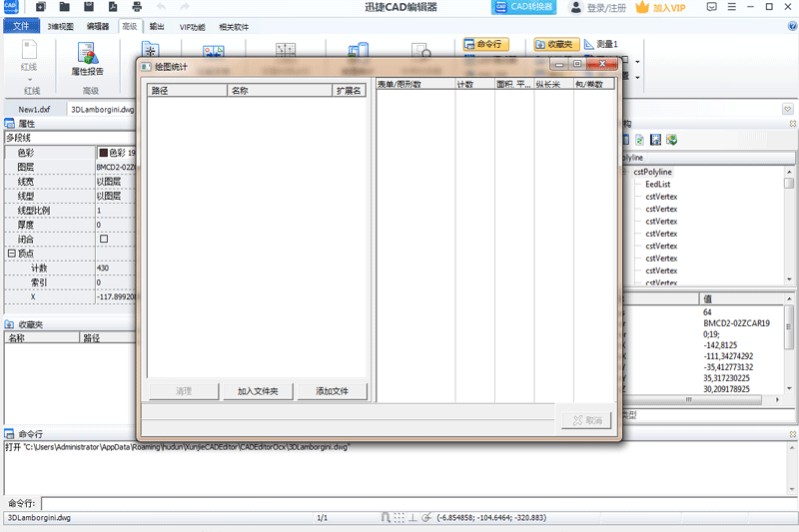Click the 名称 column in 收藏夹 panel
The height and width of the screenshot is (532, 799).
[x=42, y=337]
